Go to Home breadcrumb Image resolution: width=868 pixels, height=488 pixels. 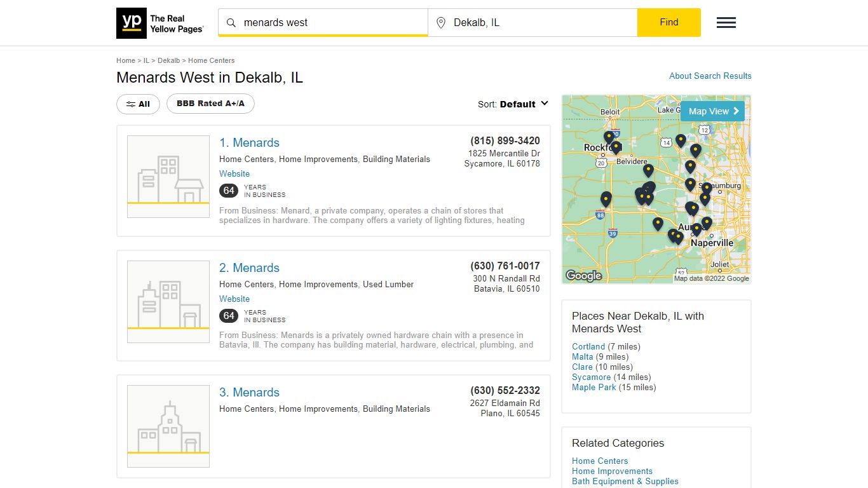pyautogui.click(x=126, y=60)
